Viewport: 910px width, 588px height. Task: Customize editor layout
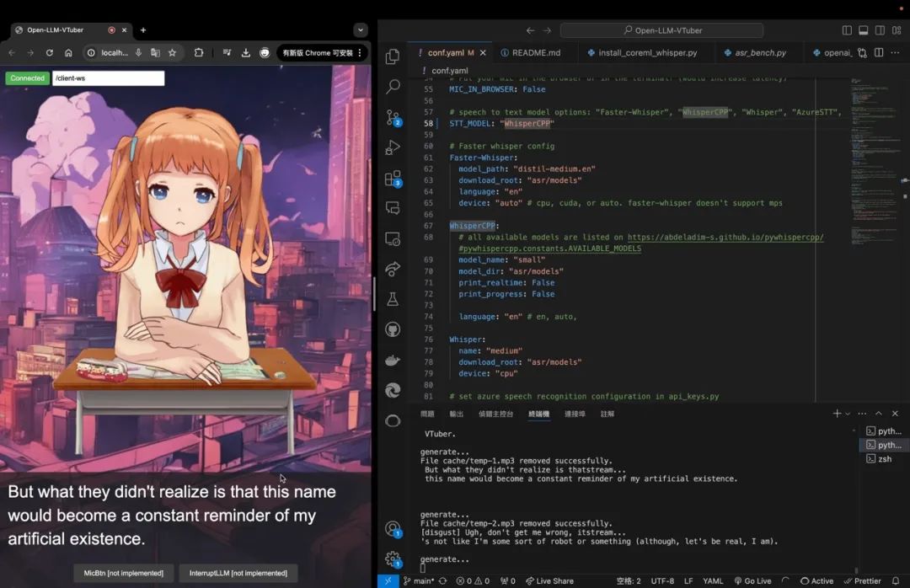(x=897, y=30)
